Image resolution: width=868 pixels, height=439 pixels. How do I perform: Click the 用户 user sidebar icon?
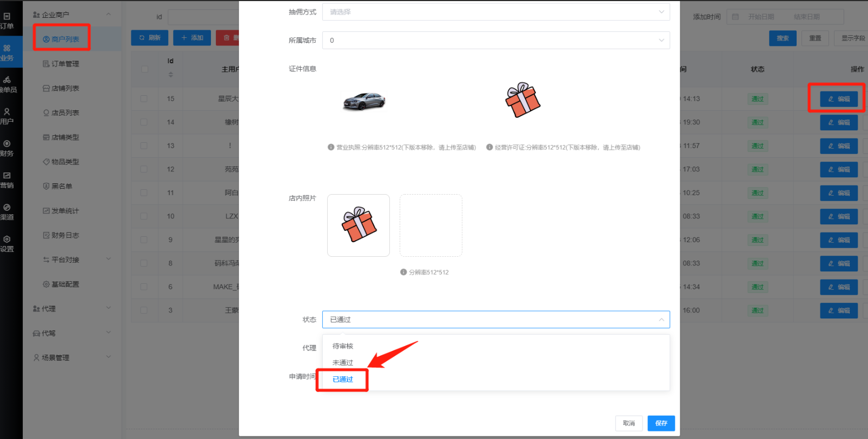point(7,116)
